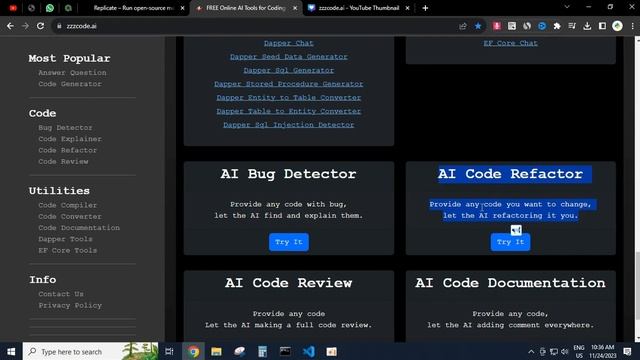Switch to the Replicate tab
The width and height of the screenshot is (640, 360).
tap(133, 8)
